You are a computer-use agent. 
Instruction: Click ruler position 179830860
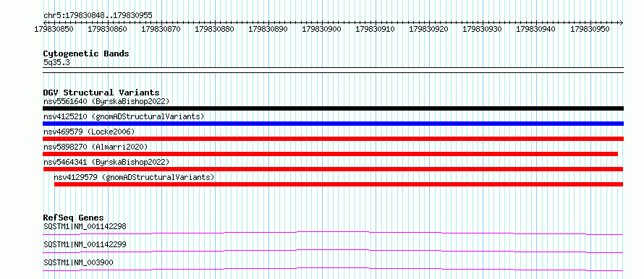pyautogui.click(x=108, y=29)
